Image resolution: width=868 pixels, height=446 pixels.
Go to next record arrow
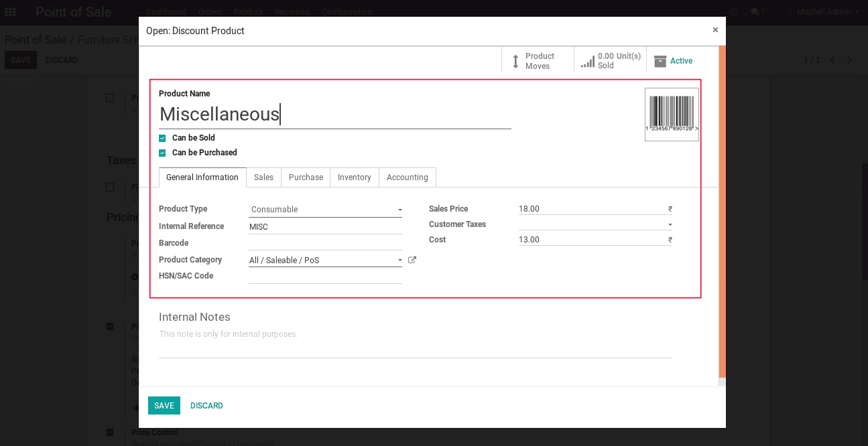point(850,60)
